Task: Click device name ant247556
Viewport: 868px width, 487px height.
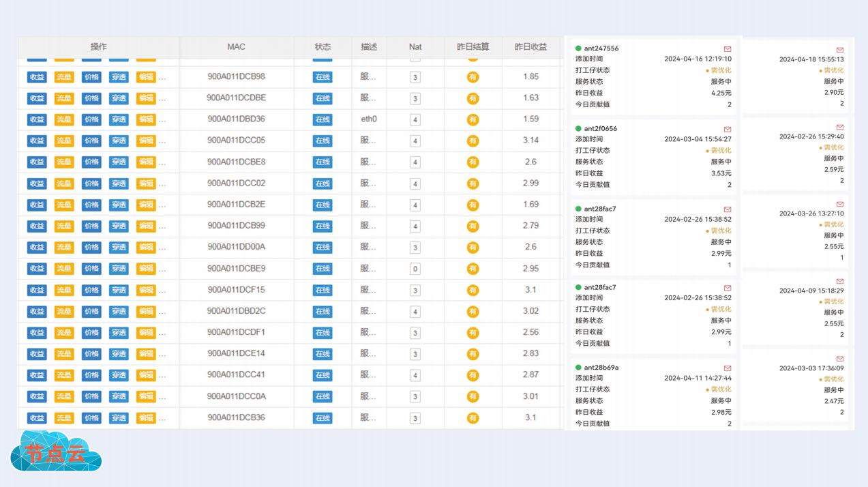Action: pos(601,48)
